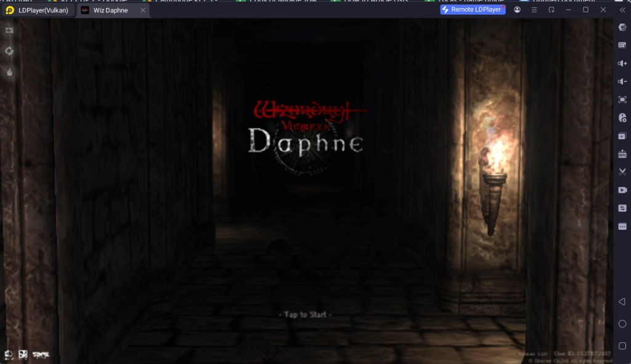631x364 pixels.
Task: Open LDPlayer settings hexagon icon
Action: (622, 27)
